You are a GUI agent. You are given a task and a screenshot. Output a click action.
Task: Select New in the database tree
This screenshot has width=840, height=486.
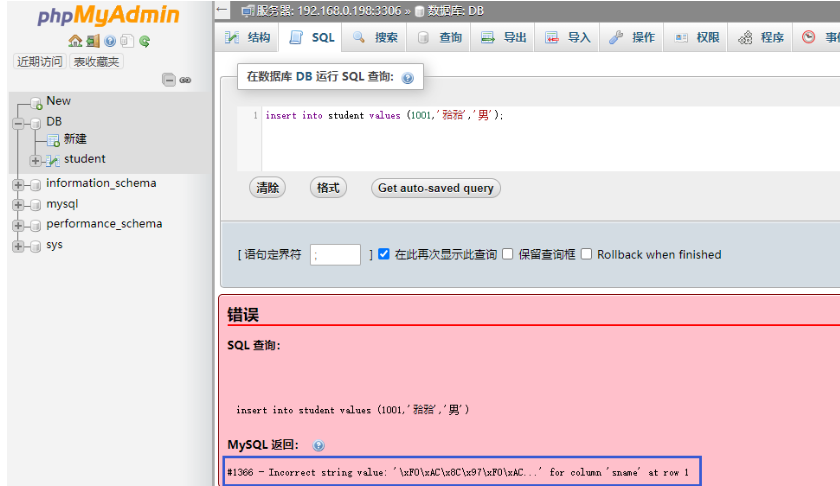pyautogui.click(x=58, y=101)
